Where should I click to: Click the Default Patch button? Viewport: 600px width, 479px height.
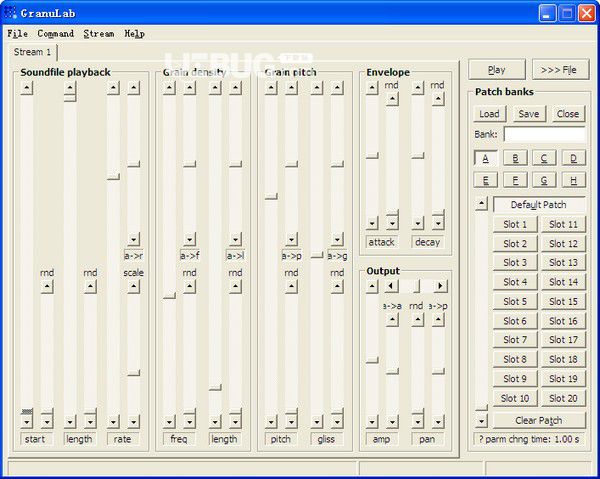coord(539,205)
